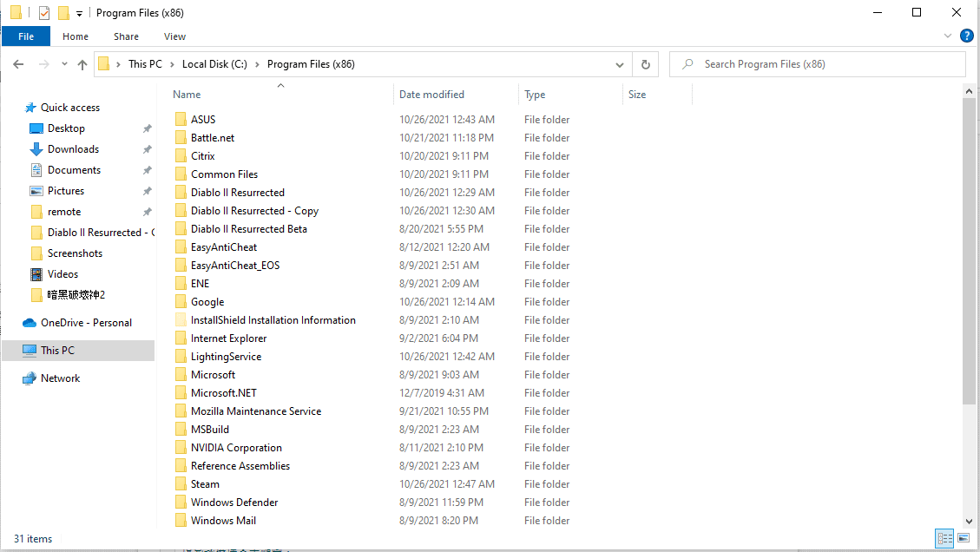The image size is (980, 552).
Task: Select the Windows Defender folder icon
Action: point(181,502)
